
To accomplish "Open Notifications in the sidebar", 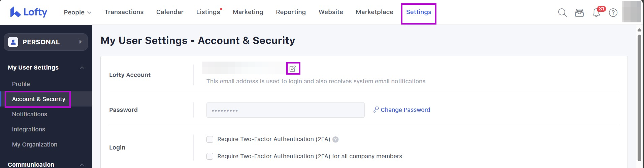I will pos(30,114).
